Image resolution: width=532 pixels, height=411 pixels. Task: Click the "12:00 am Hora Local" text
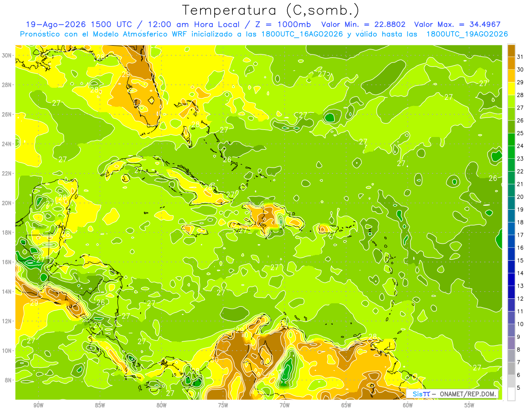(x=192, y=24)
